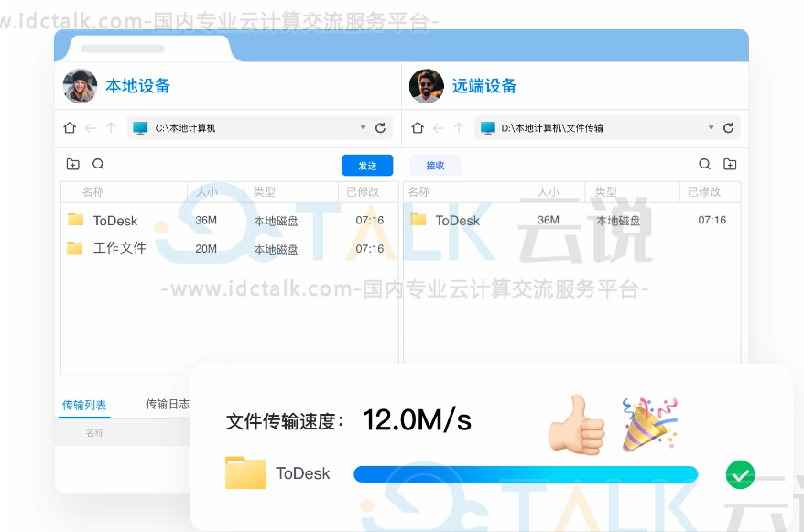Go back in local device navigation
Image resolution: width=804 pixels, height=532 pixels.
[91, 128]
